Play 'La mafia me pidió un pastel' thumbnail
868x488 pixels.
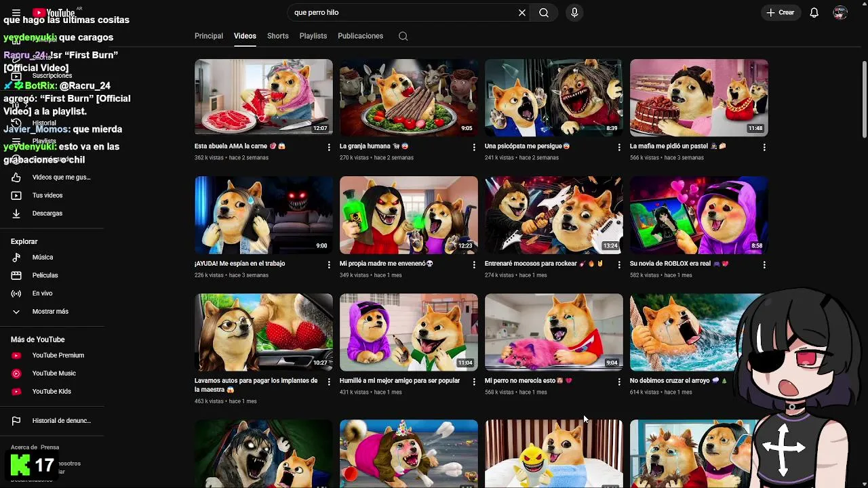(699, 98)
